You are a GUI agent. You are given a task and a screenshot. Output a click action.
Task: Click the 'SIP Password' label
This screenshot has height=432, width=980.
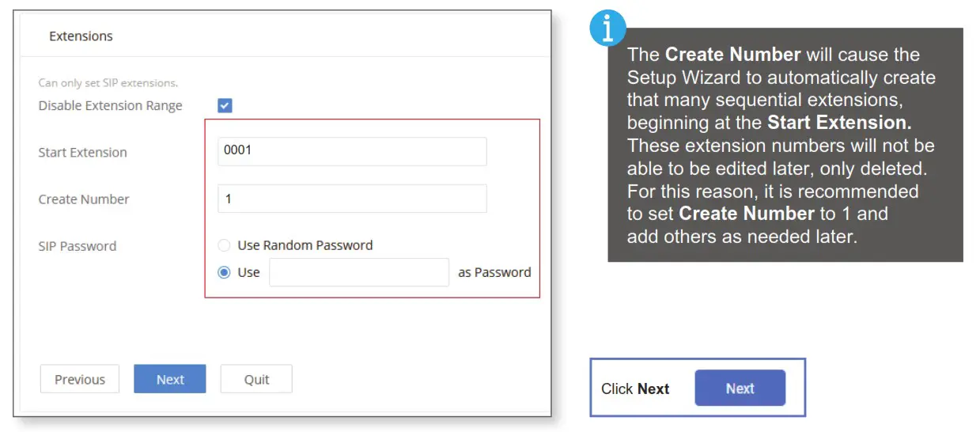[77, 246]
